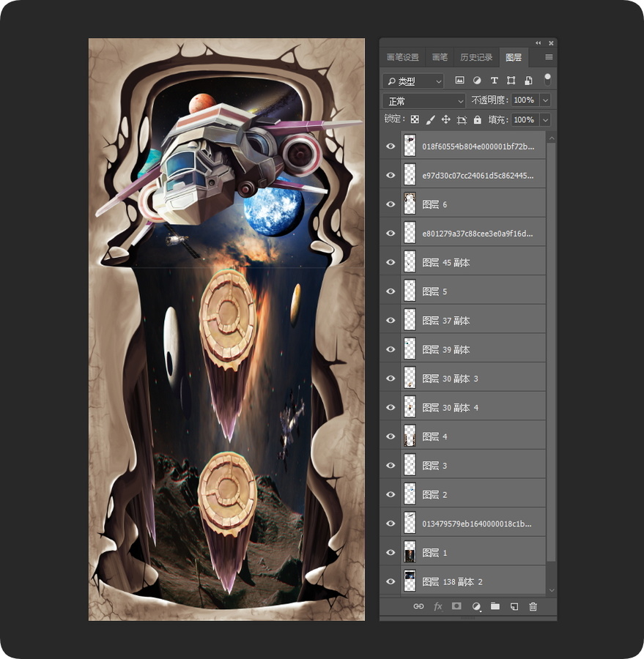The image size is (644, 659).
Task: Select thumbnail of 图层 1
Action: 410,552
